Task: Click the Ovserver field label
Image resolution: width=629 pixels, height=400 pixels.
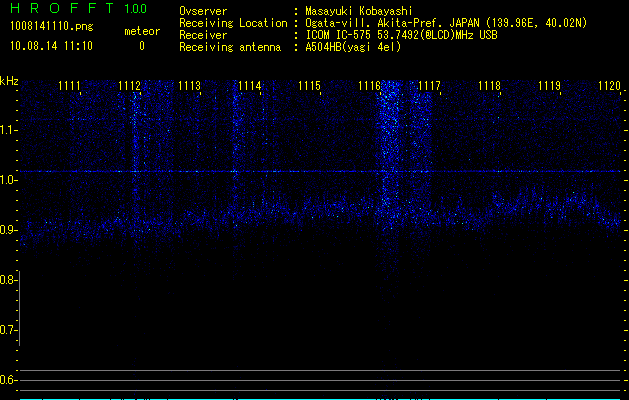Action: pos(203,11)
